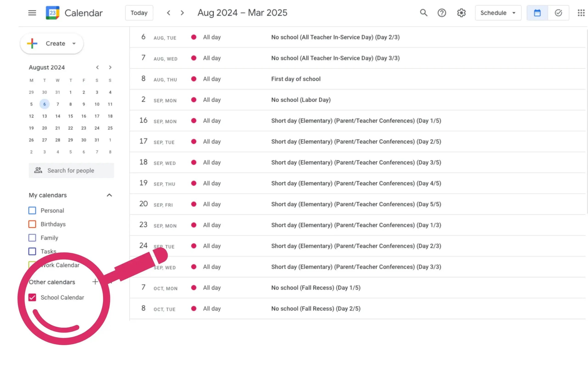
Task: Click the Today button
Action: coord(139,13)
